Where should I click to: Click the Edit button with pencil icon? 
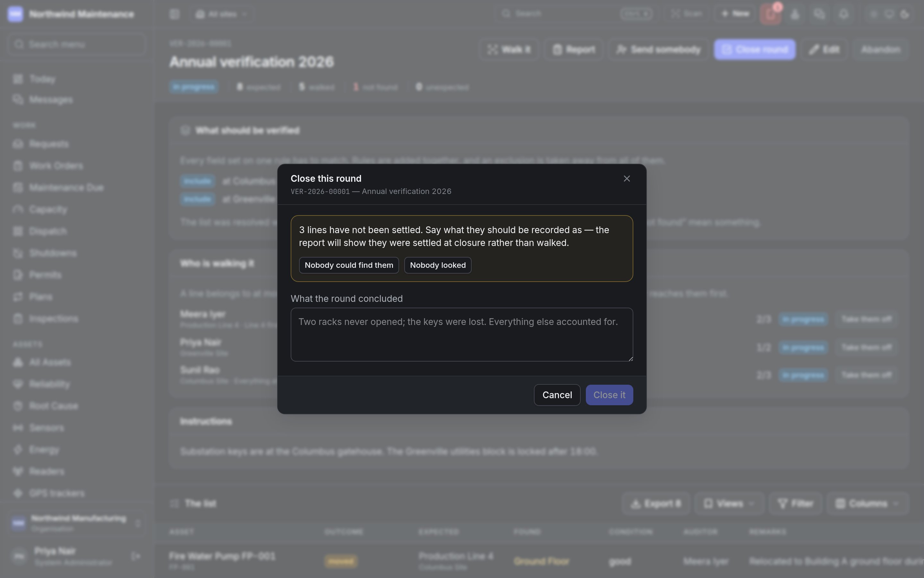click(x=824, y=49)
